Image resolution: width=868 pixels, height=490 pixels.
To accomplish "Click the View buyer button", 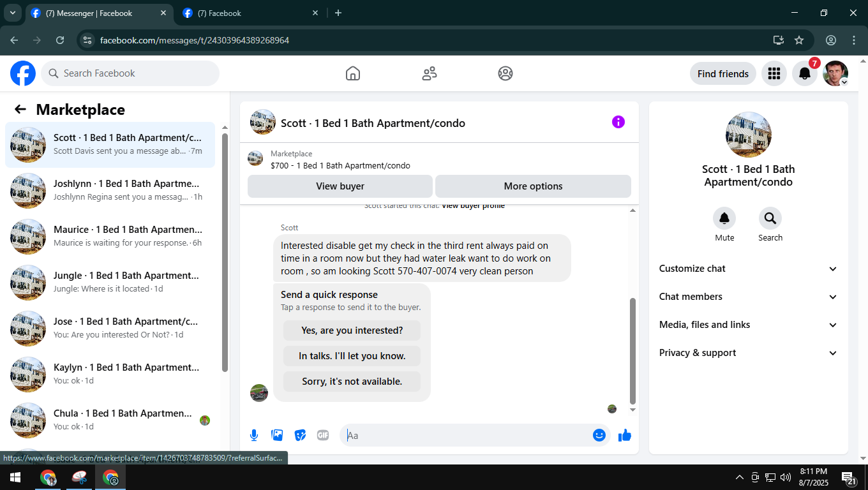I will pos(340,186).
